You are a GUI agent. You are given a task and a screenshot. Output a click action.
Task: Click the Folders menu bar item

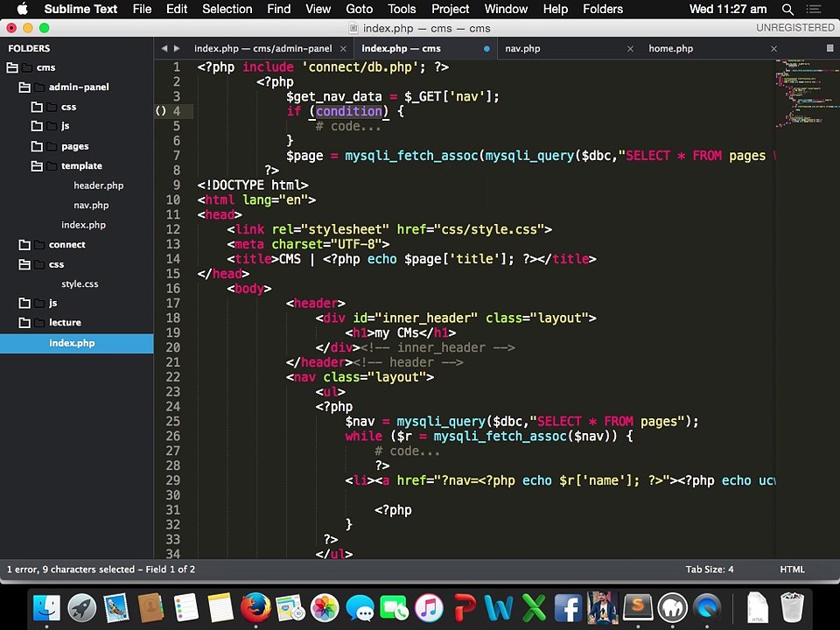(x=603, y=9)
